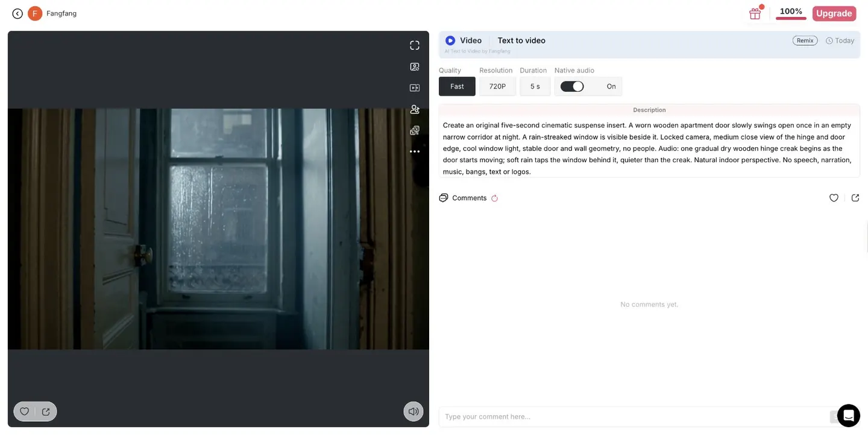The image size is (868, 435).
Task: Open the three-dots more options menu
Action: click(x=415, y=151)
